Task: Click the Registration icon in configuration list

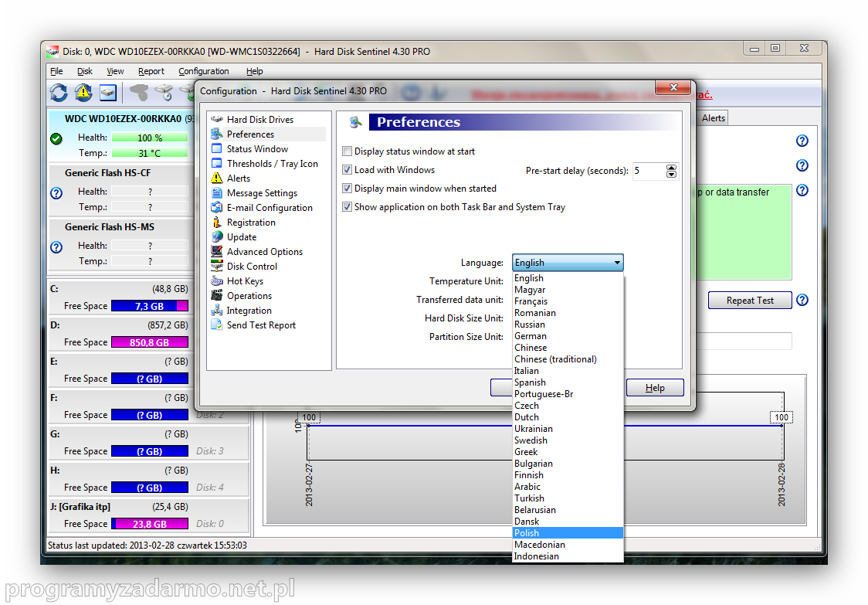Action: pyautogui.click(x=217, y=223)
